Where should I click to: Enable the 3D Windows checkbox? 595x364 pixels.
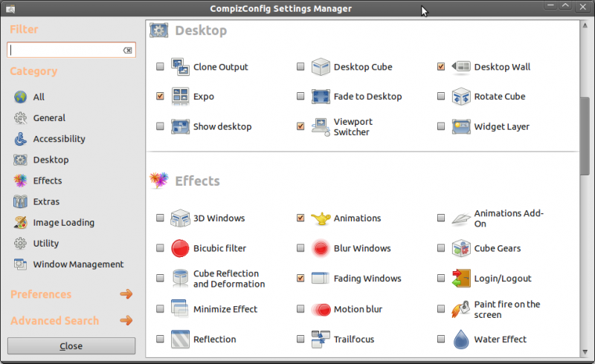pos(160,218)
